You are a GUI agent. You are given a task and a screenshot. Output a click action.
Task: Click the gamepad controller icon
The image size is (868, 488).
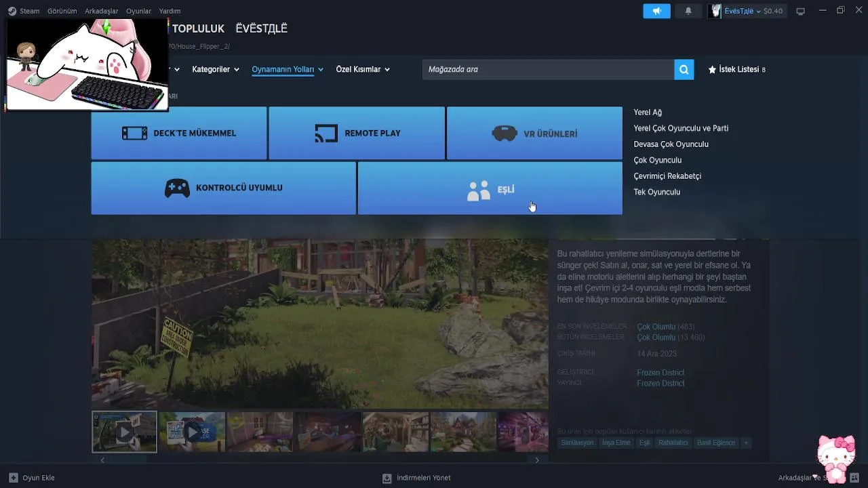[177, 188]
